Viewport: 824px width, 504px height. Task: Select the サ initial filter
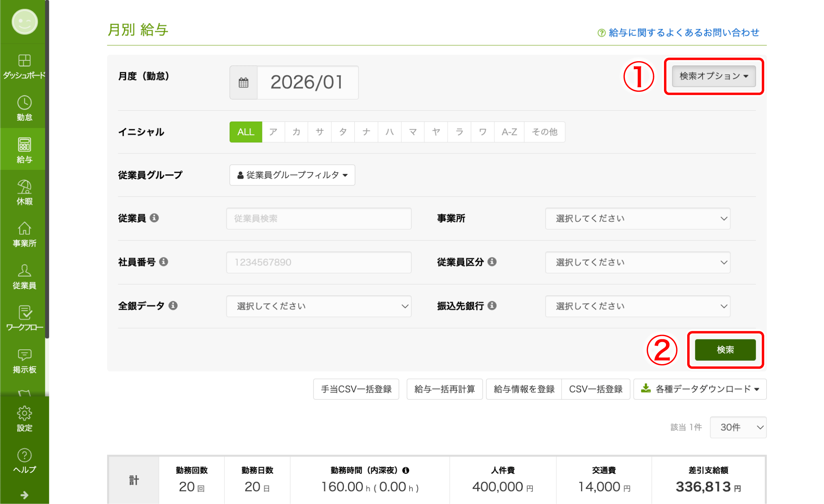[320, 132]
